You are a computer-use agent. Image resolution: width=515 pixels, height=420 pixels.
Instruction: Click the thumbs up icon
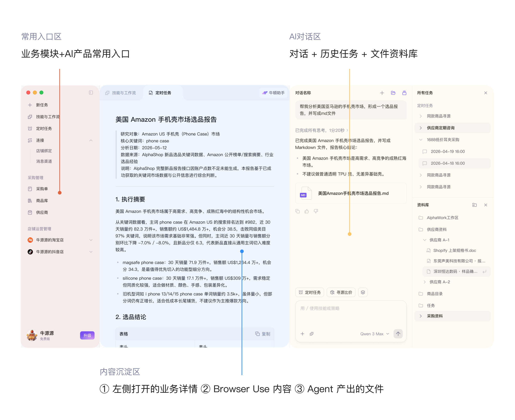pyautogui.click(x=307, y=211)
